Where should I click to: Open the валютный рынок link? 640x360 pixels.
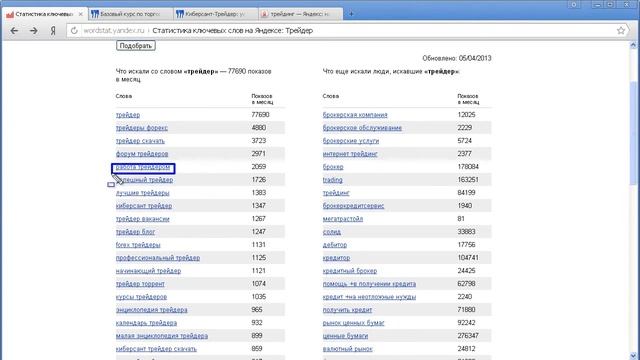point(347,349)
